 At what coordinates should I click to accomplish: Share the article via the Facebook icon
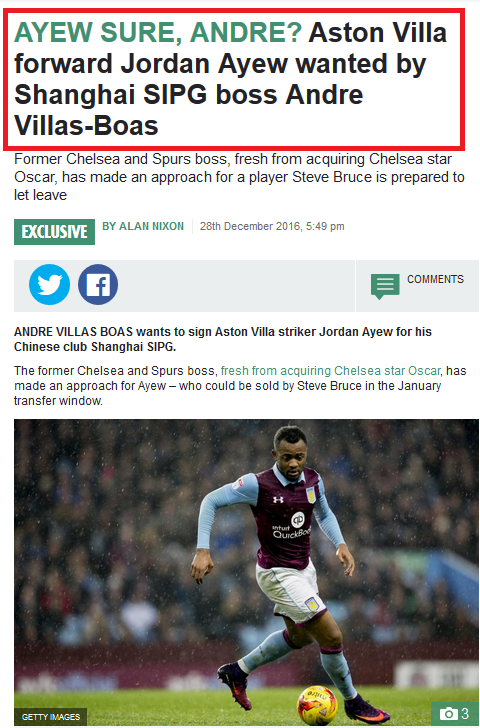(98, 285)
